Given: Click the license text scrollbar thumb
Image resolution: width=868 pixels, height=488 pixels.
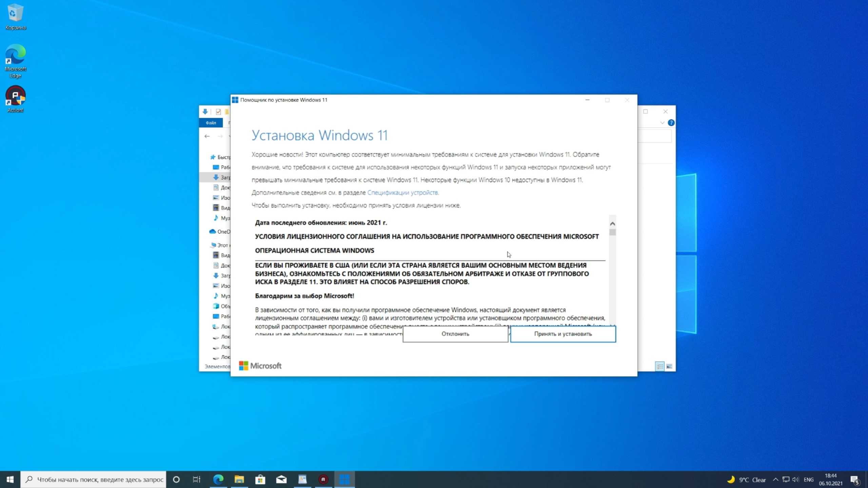Looking at the screenshot, I should pos(612,232).
